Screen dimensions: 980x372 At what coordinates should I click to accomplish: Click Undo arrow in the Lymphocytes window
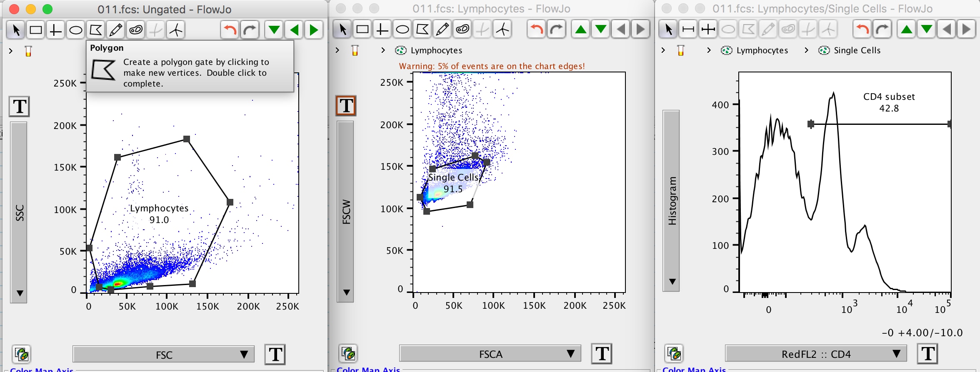coord(536,30)
